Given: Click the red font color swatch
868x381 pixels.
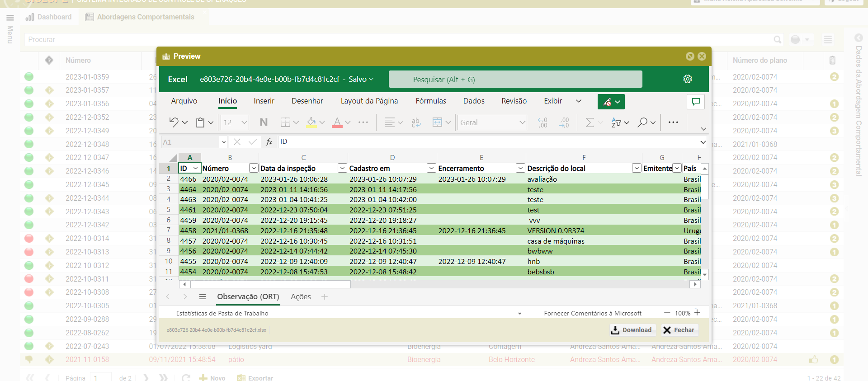Looking at the screenshot, I should tap(337, 122).
